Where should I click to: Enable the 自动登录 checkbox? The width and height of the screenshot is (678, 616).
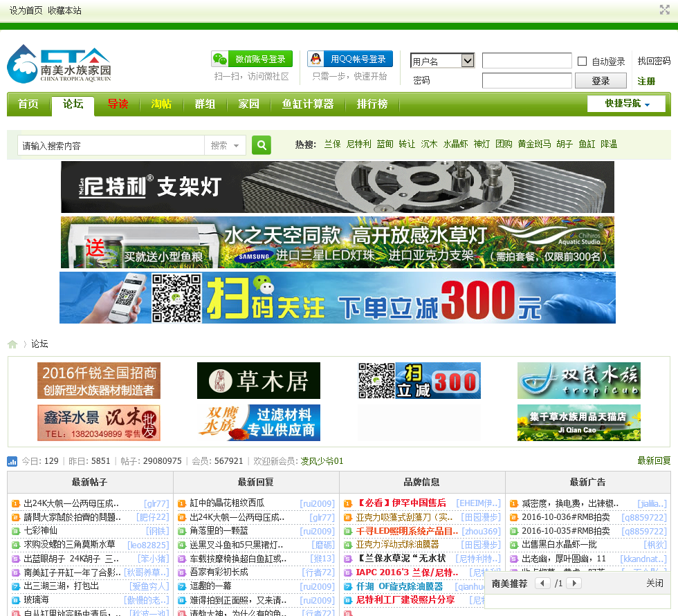coord(582,62)
